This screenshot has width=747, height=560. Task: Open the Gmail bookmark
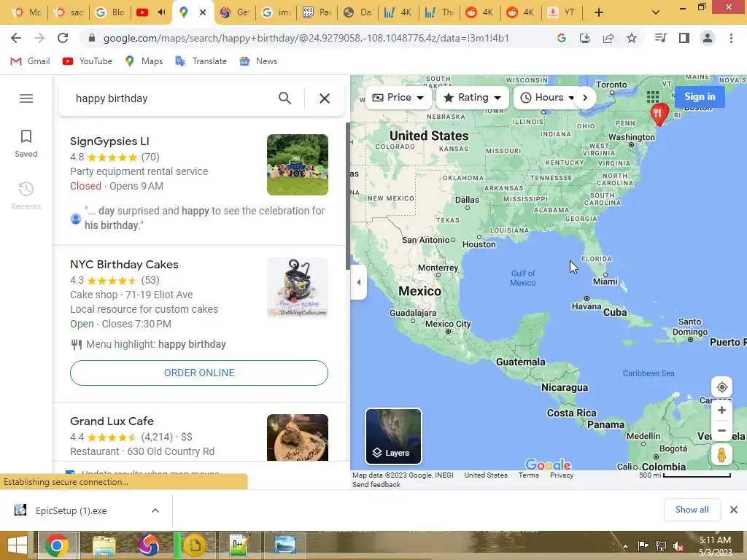30,61
